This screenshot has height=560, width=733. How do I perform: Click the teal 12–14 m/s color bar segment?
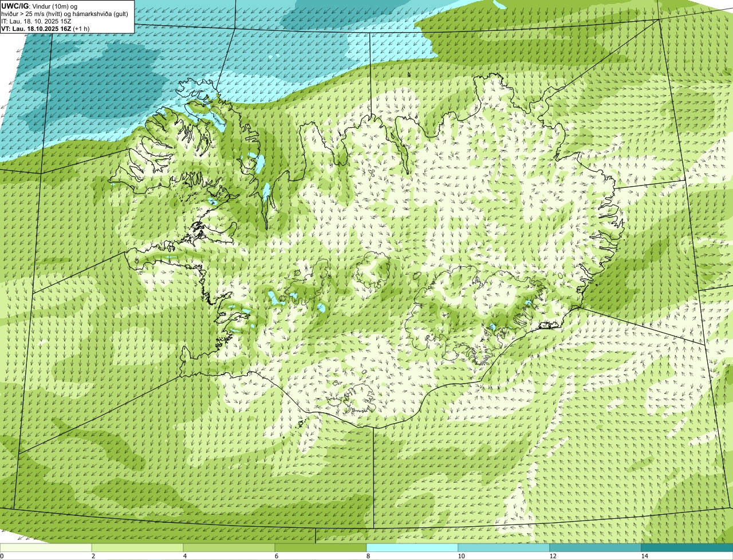click(x=596, y=547)
